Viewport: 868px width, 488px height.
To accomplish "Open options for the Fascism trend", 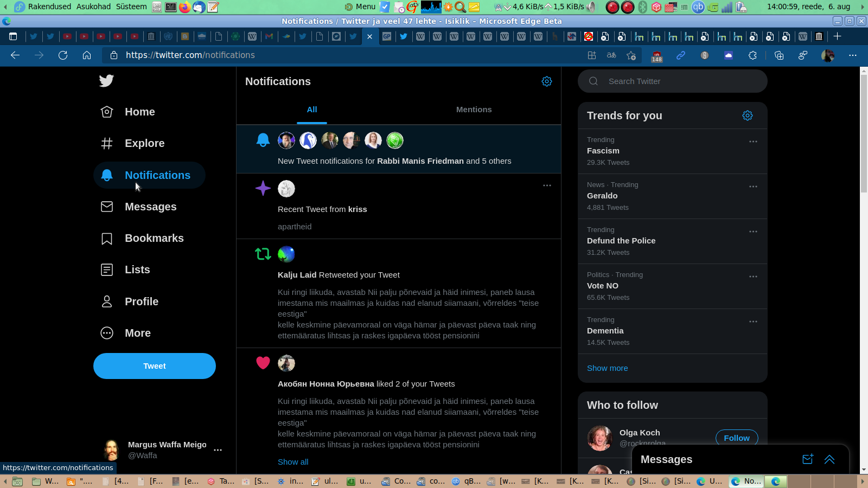I will pos(753,142).
